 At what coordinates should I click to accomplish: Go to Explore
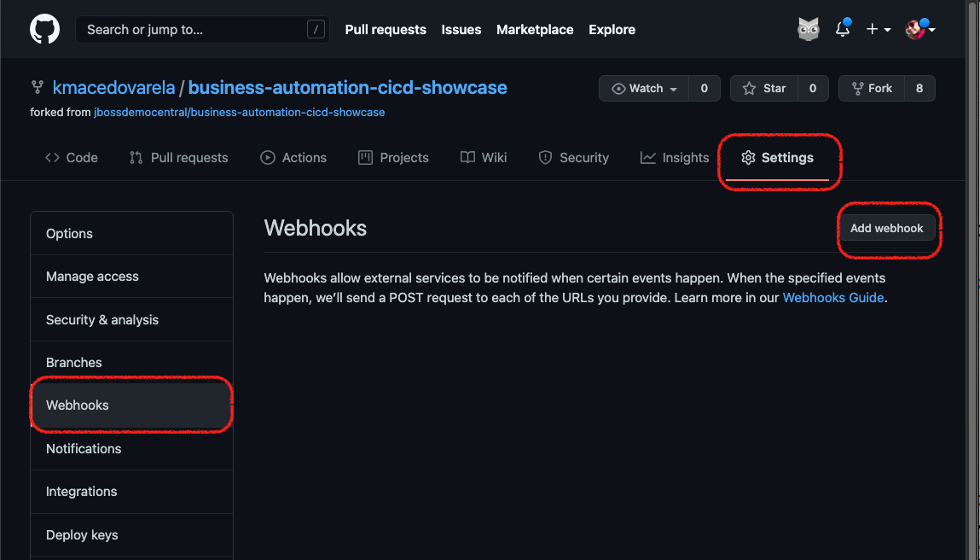[612, 29]
